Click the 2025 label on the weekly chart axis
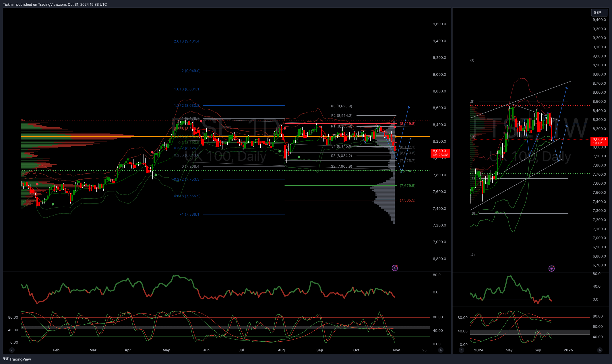The image size is (612, 364). (x=568, y=350)
